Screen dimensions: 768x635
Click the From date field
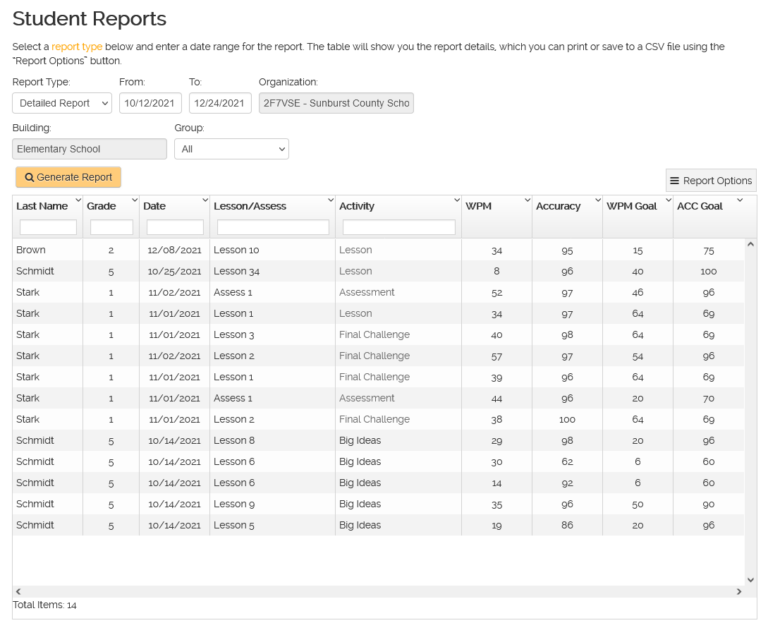tap(150, 103)
